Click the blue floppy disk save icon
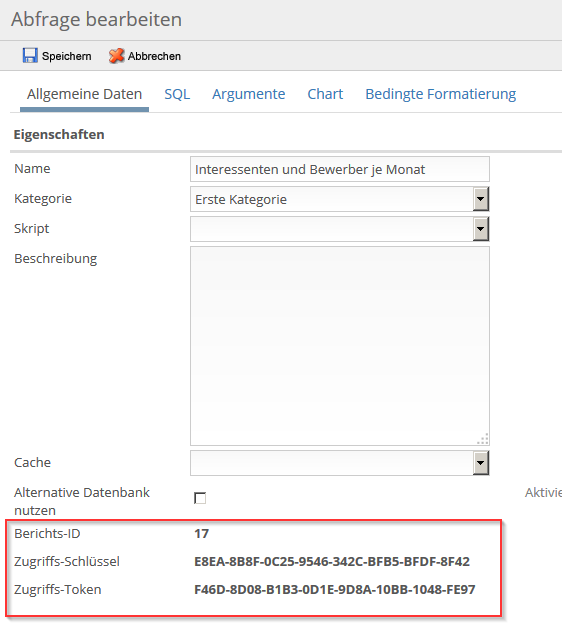 coord(30,55)
